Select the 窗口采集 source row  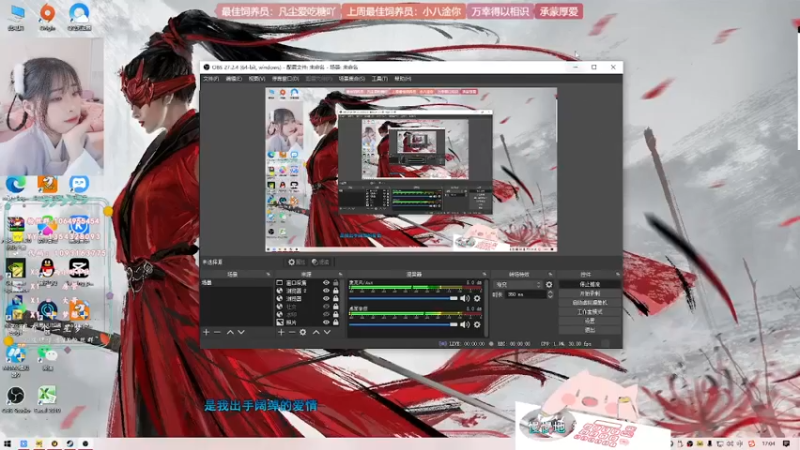(308, 283)
